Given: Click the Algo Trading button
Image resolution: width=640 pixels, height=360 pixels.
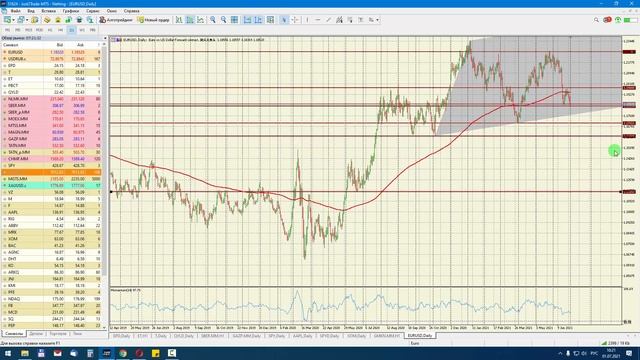Looking at the screenshot, I should (x=116, y=20).
